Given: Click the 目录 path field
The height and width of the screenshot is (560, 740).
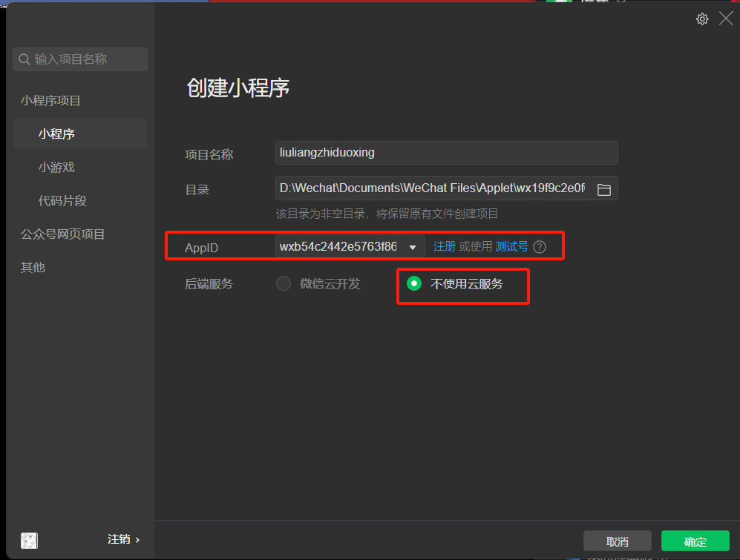Looking at the screenshot, I should (432, 188).
